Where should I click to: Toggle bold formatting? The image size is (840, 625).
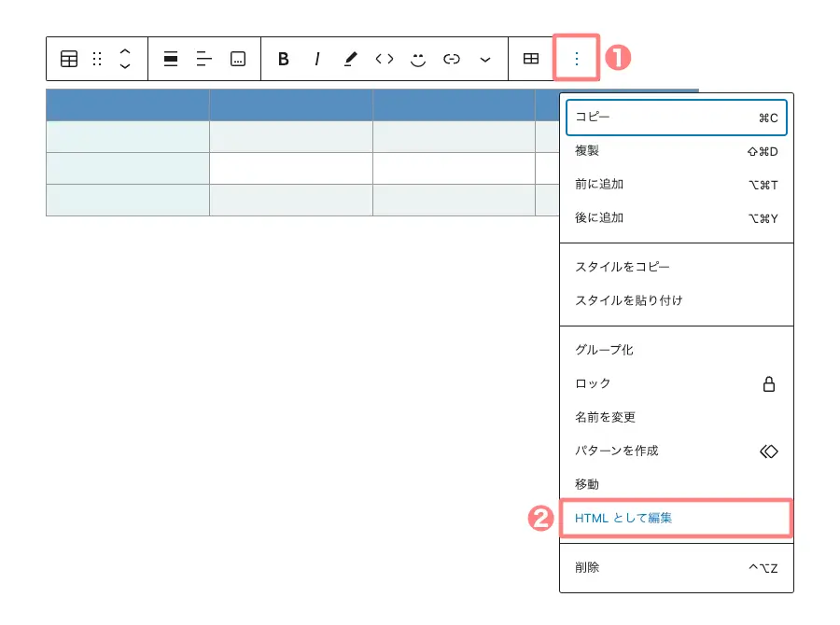click(285, 59)
